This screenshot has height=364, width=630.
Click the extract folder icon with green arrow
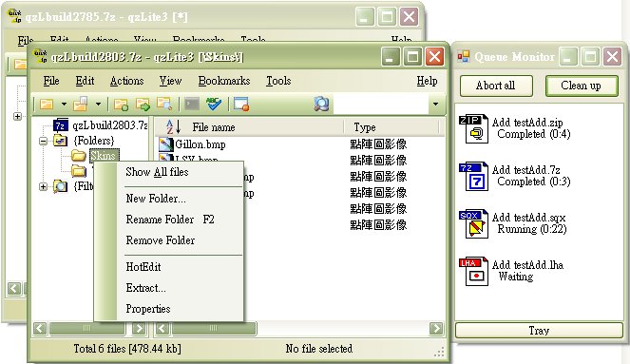tap(143, 105)
